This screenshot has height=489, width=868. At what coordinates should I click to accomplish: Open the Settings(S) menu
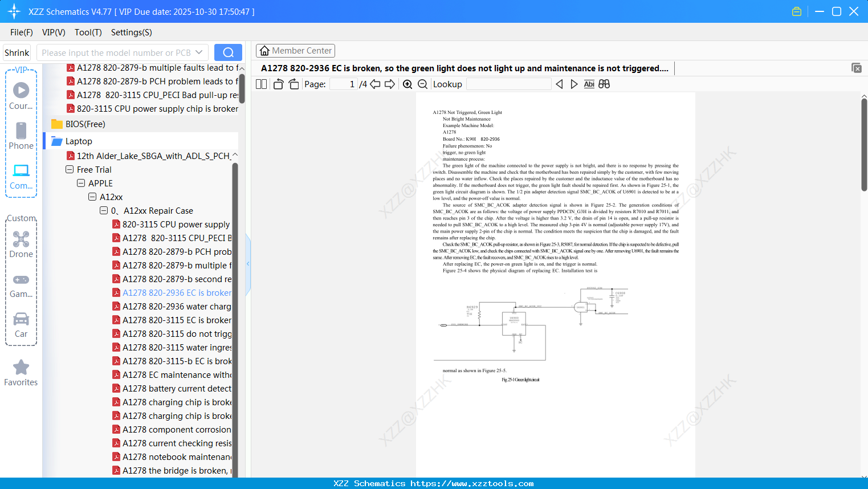pos(132,32)
